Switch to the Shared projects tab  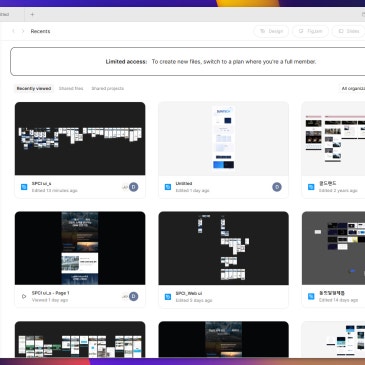tap(108, 88)
